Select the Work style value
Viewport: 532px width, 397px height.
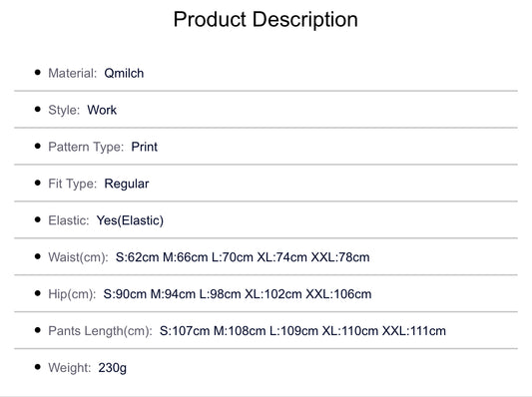click(x=102, y=110)
